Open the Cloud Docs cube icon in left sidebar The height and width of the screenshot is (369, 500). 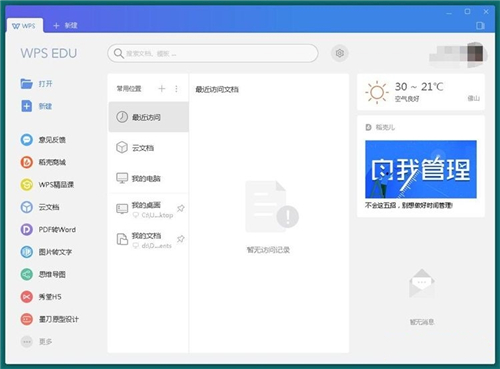click(x=27, y=207)
